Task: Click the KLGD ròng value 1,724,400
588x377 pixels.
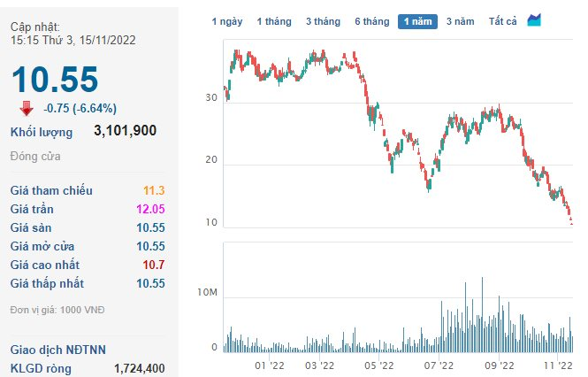Action: [139, 368]
